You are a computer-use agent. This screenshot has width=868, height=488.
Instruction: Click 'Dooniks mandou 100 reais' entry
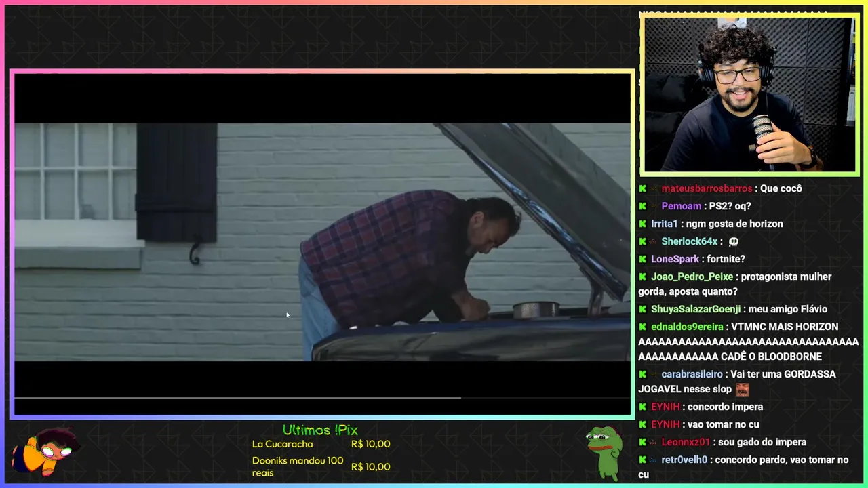pos(298,466)
